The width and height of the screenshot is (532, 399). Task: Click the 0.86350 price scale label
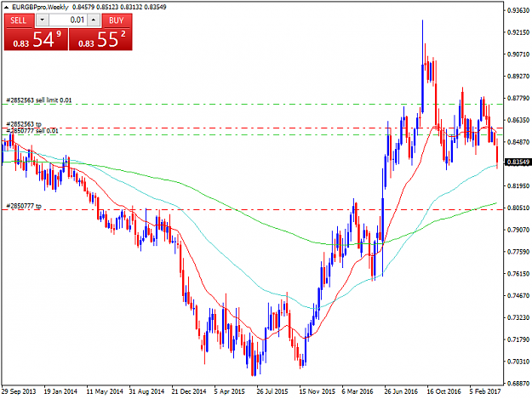pos(518,120)
